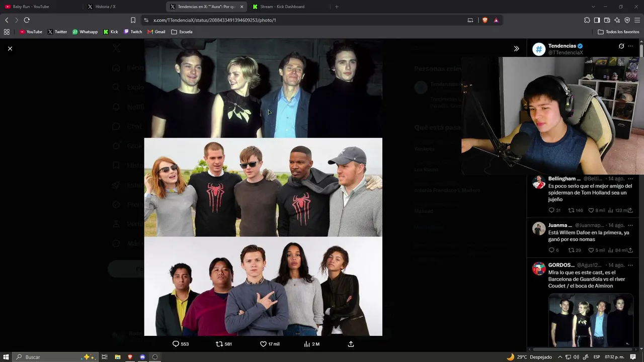Viewport: 644px width, 362px height.
Task: Like the photo with 17 mil likes
Action: (270, 344)
